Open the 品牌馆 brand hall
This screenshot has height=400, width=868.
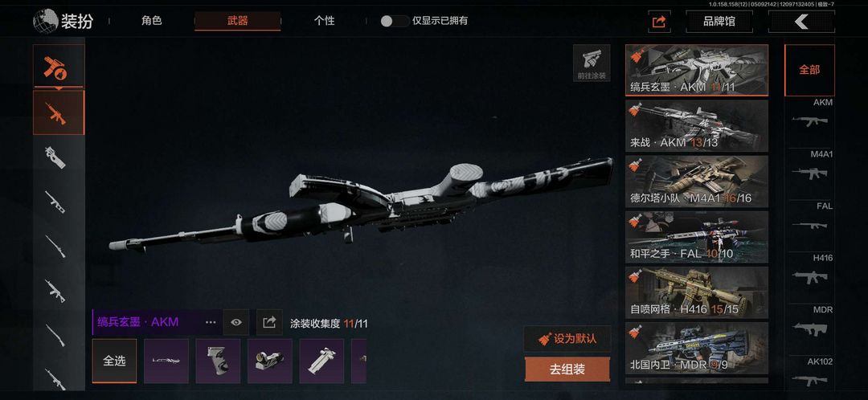click(719, 22)
